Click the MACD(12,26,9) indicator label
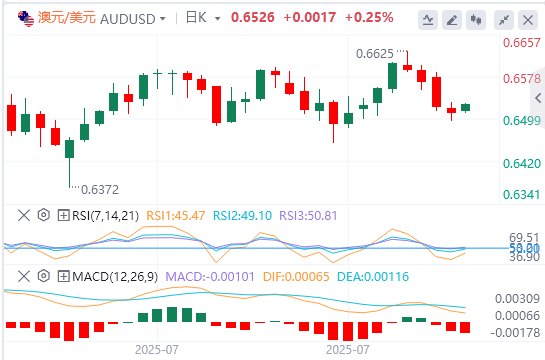Viewport: 545px width, 360px height. pos(115,277)
